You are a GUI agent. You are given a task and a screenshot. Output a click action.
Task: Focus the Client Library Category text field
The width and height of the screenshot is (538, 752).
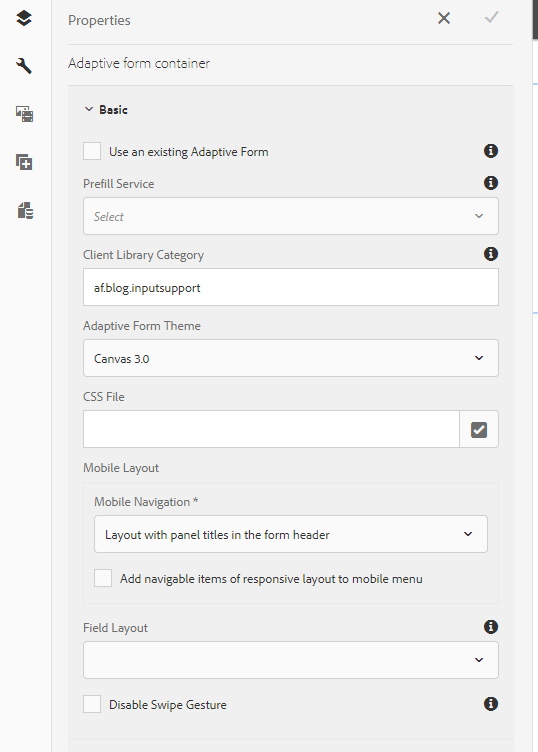(291, 287)
